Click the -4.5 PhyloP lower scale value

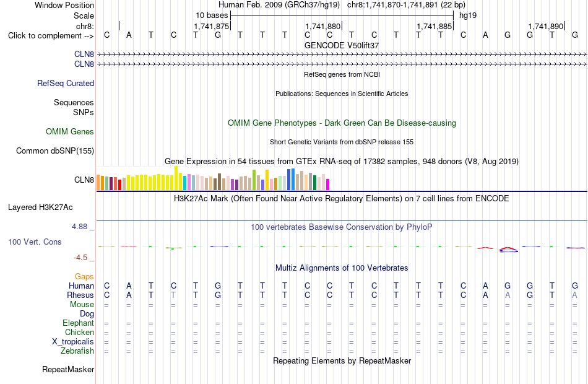click(80, 258)
